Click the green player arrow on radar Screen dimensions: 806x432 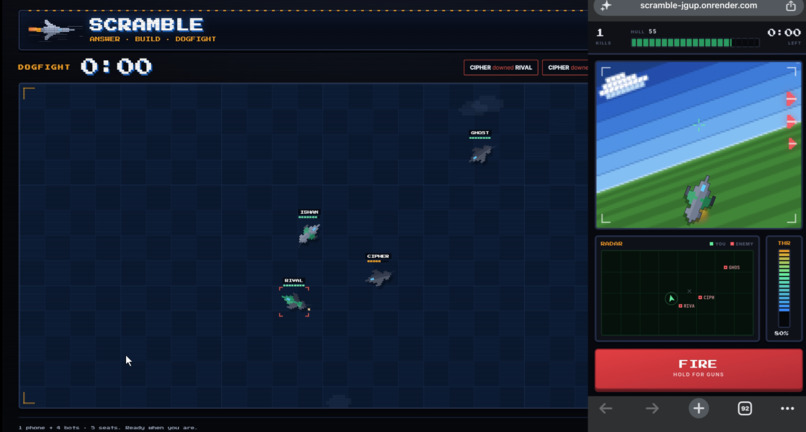click(x=671, y=298)
